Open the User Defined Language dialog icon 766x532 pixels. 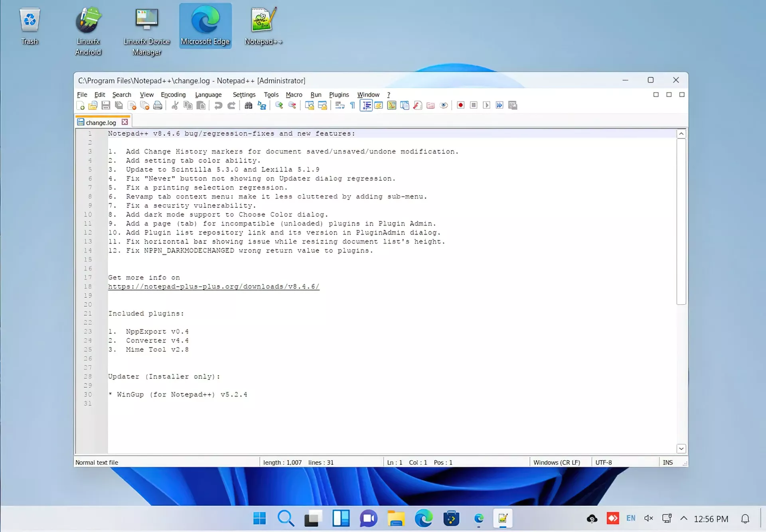[379, 105]
